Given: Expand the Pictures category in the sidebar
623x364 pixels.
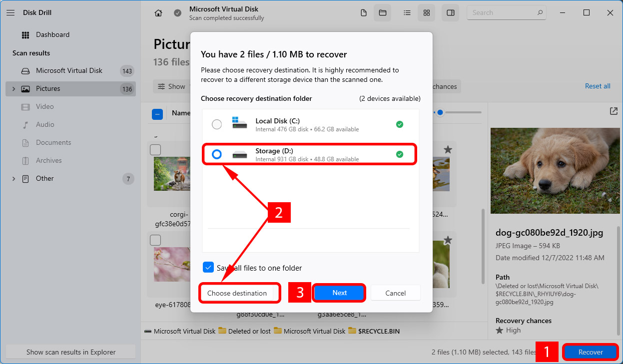Looking at the screenshot, I should coord(13,88).
